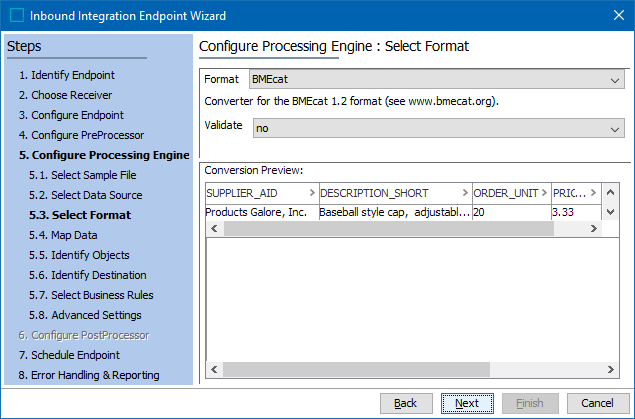635x419 pixels.
Task: Expand the Validate dropdown
Action: click(614, 128)
